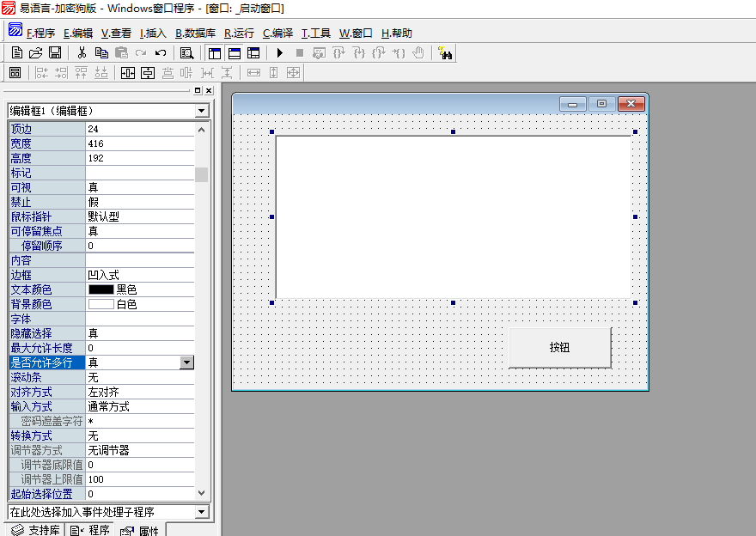
Task: Click the make same size icon
Action: (293, 73)
